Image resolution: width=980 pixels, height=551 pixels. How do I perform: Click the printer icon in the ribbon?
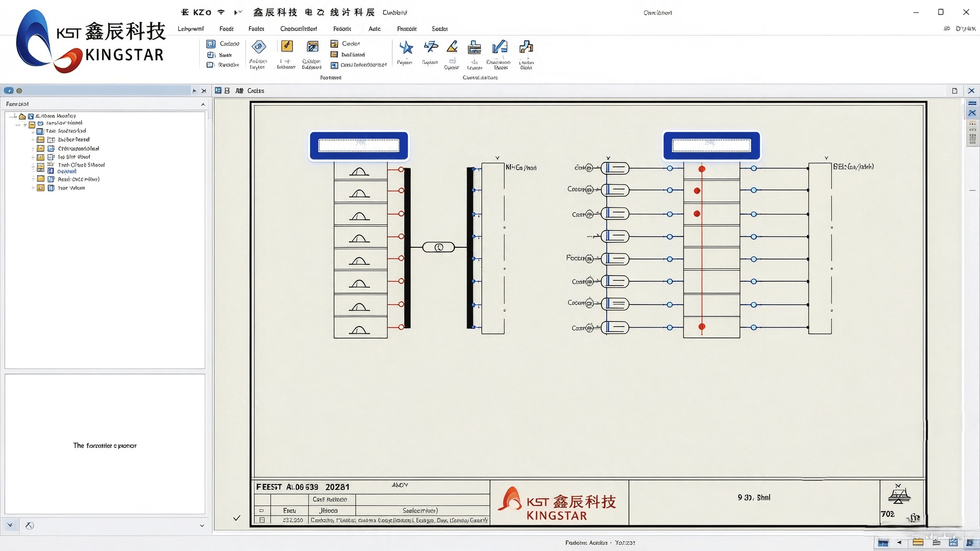(x=474, y=47)
